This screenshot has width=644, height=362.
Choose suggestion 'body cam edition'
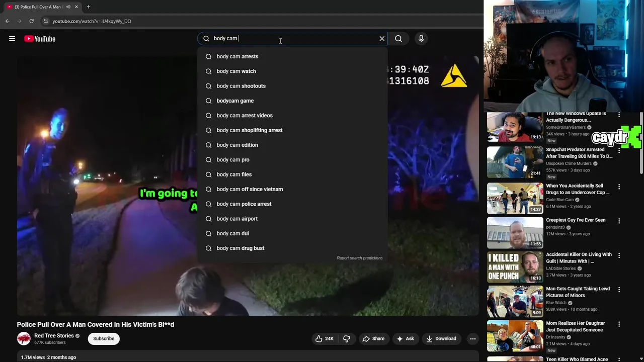pyautogui.click(x=292, y=145)
